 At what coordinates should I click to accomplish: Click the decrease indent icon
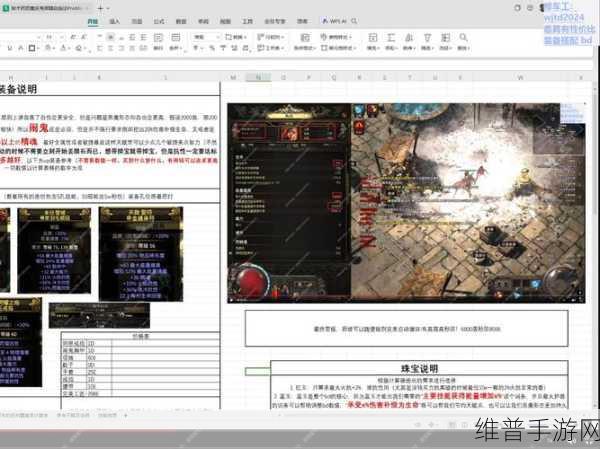coord(132,37)
